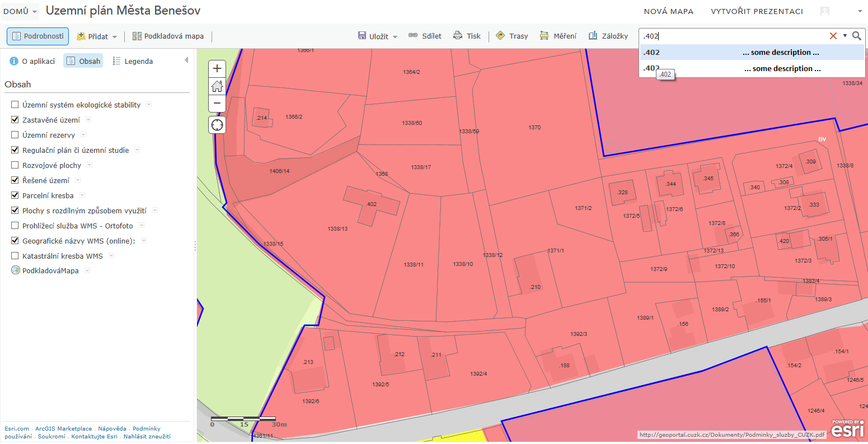Click the magnifier search icon
Viewport: 868px width, 444px height.
[857, 36]
